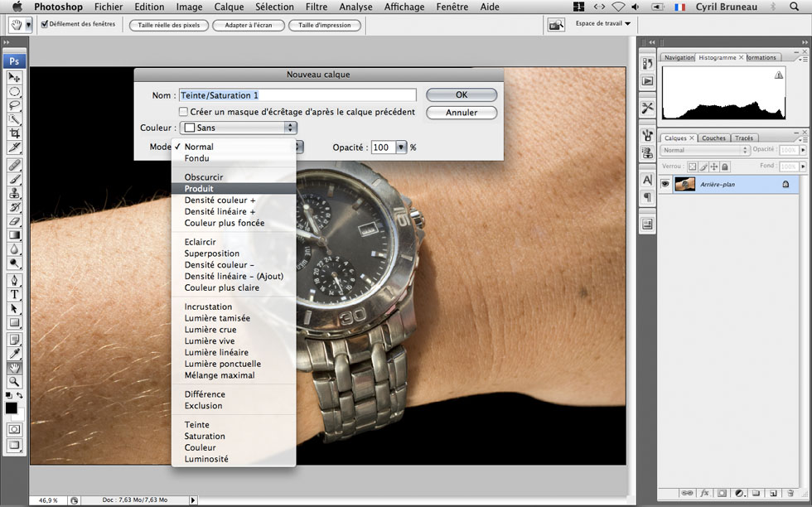This screenshot has width=812, height=507.
Task: Select the Clone Stamp tool
Action: (14, 193)
